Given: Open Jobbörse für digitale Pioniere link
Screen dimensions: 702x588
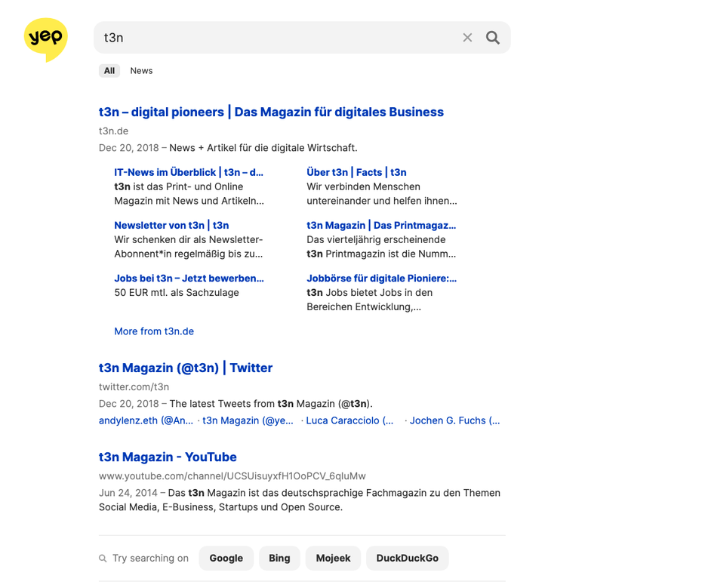Looking at the screenshot, I should 381,278.
